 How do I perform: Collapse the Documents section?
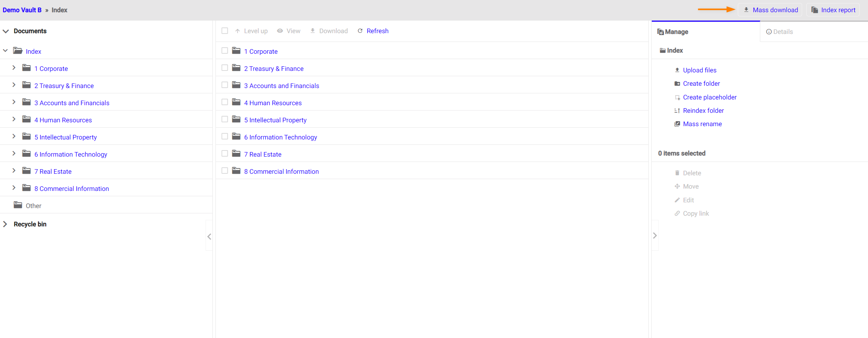click(x=6, y=31)
